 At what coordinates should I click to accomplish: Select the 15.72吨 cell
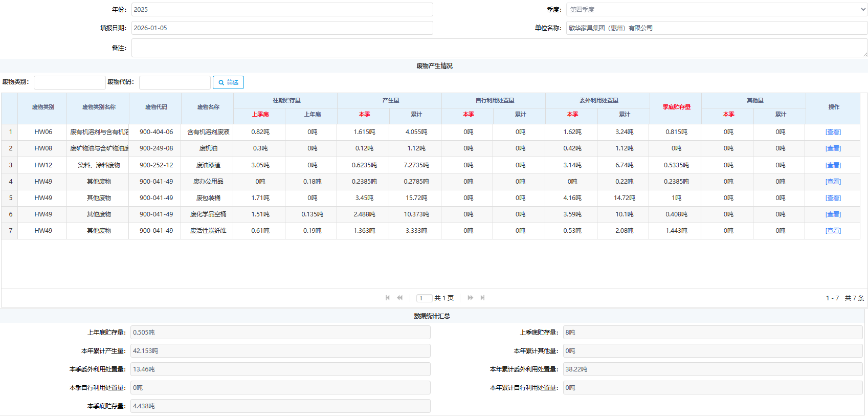click(x=416, y=198)
